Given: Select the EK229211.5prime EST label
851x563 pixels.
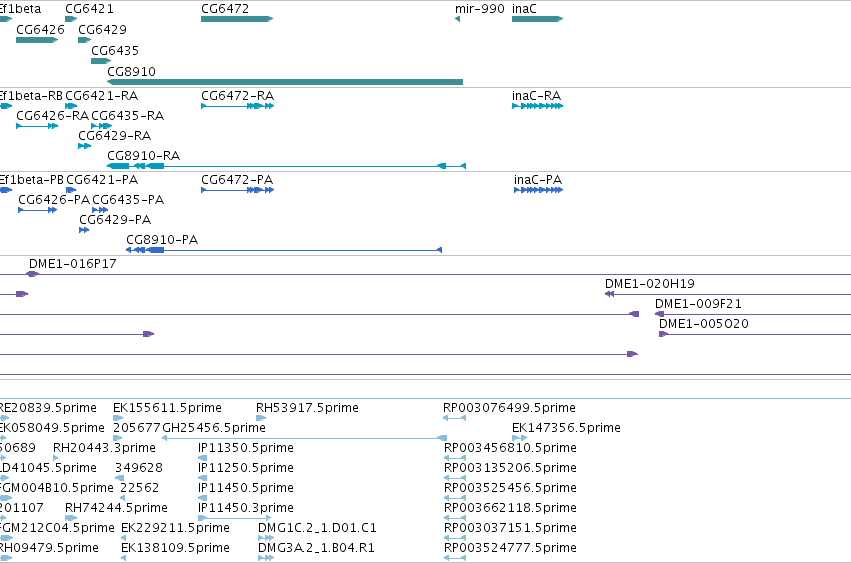Looking at the screenshot, I should pyautogui.click(x=175, y=528).
